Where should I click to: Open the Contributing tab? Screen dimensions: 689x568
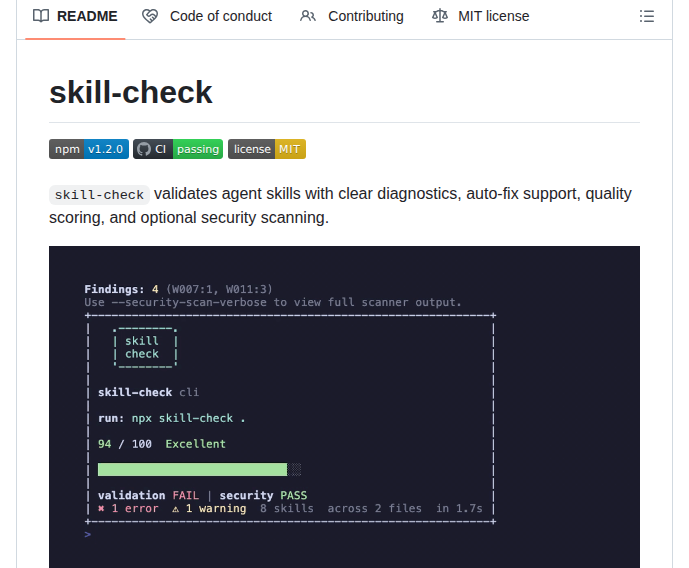[x=352, y=16]
